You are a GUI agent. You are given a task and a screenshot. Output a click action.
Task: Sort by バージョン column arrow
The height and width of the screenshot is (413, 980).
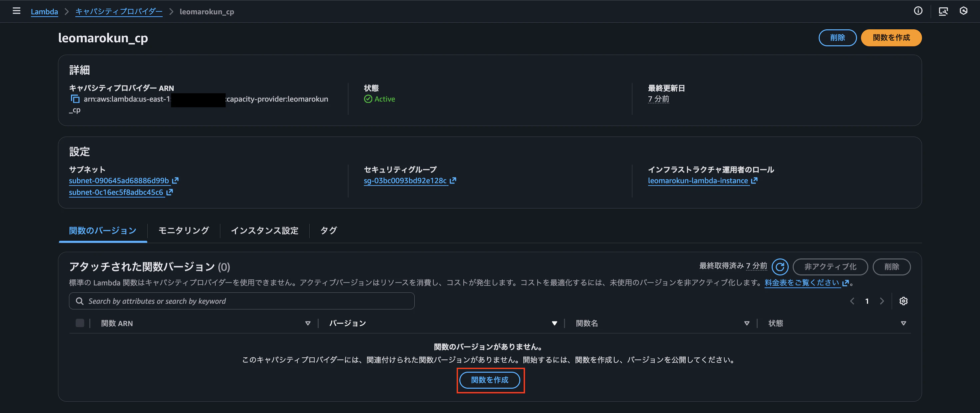coord(554,323)
